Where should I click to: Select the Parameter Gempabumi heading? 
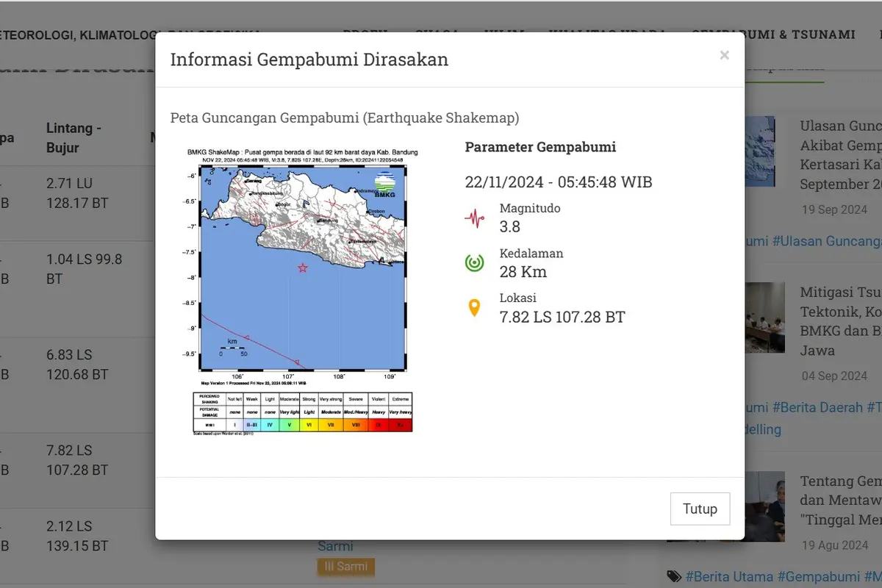coord(540,147)
